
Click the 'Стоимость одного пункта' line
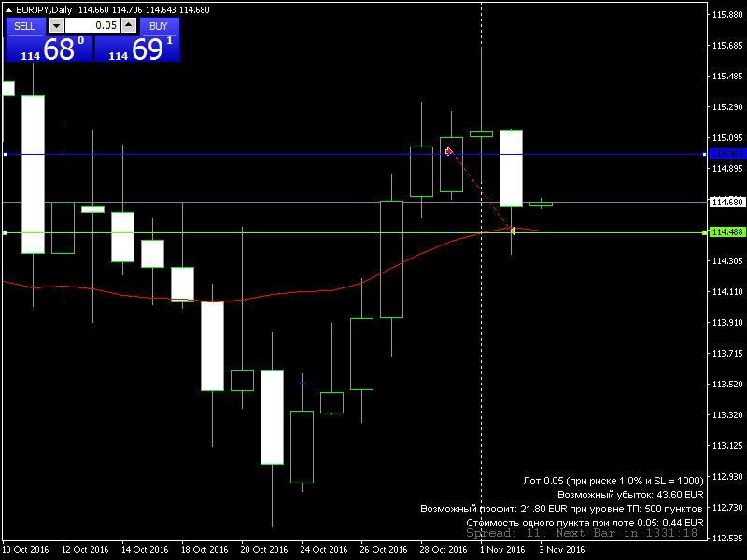[x=585, y=523]
